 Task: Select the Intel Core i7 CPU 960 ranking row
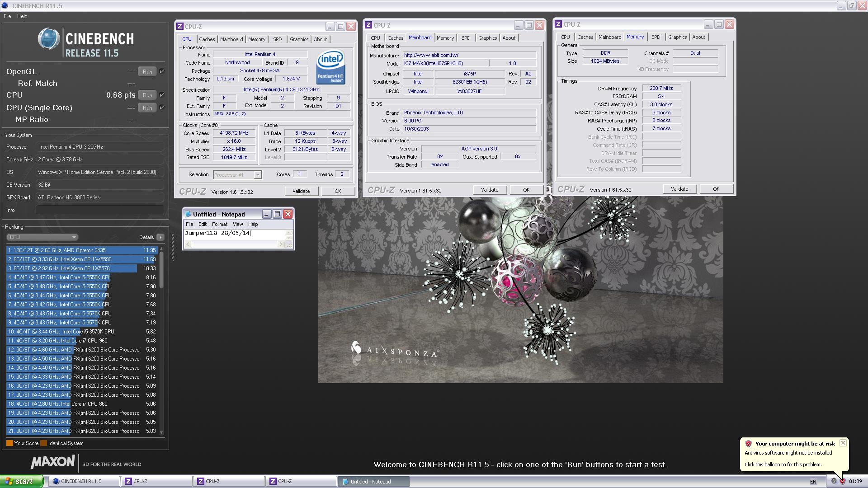pos(82,341)
